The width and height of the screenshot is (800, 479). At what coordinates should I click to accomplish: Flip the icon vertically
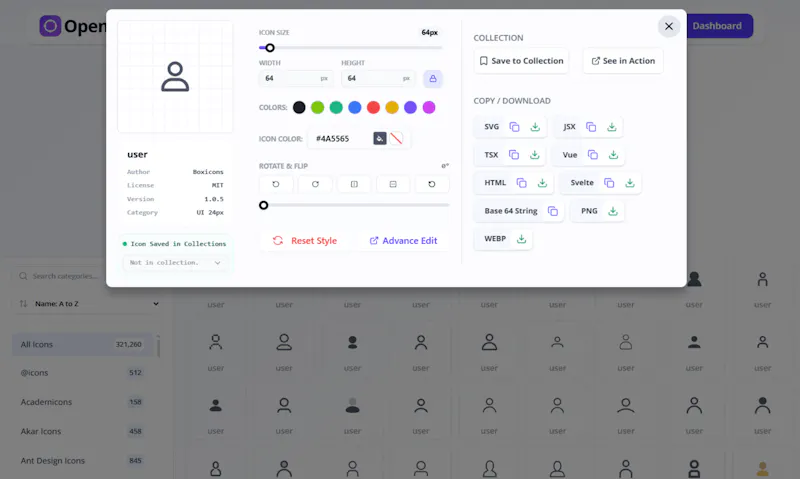[x=393, y=184]
